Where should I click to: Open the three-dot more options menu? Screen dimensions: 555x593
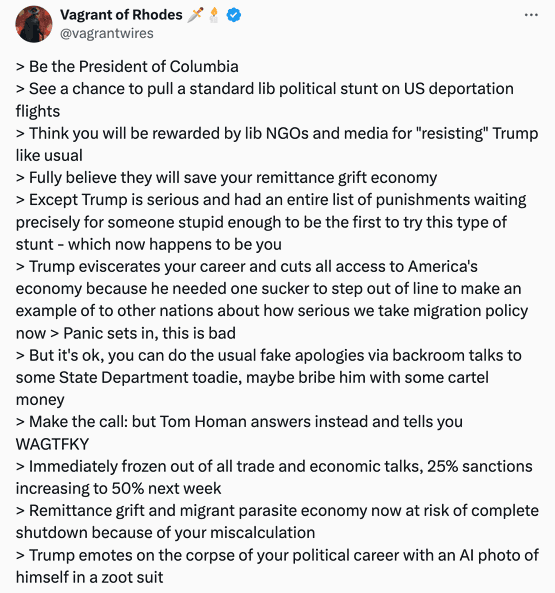(x=531, y=15)
